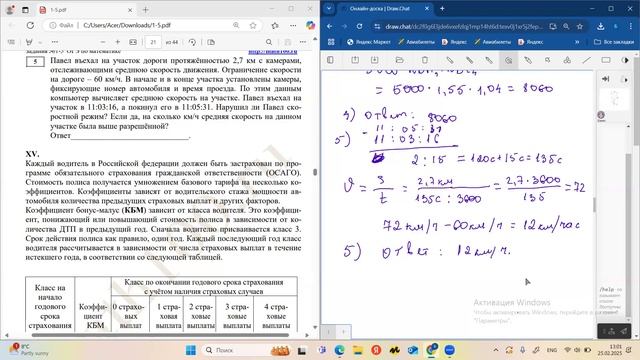
Task: Select first pencil tool in Draw.Chat
Action: point(449,60)
